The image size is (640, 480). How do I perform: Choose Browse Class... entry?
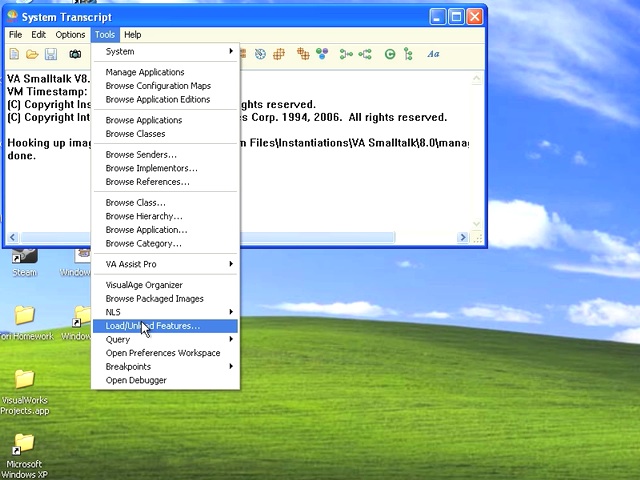165,203
